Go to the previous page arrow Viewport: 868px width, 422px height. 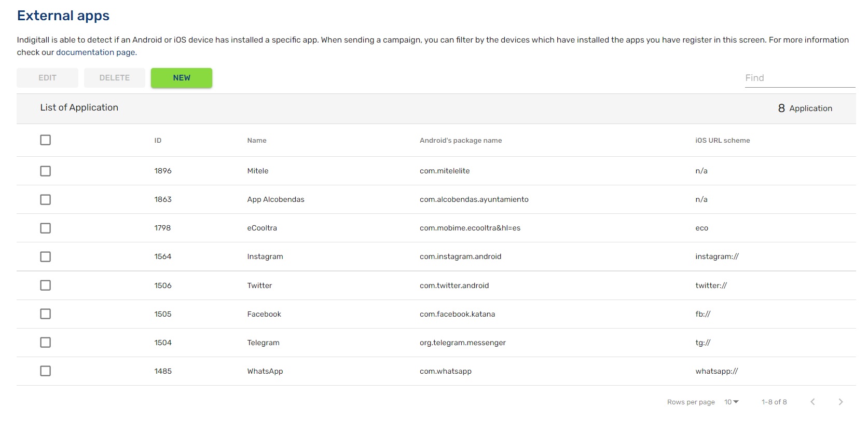coord(812,402)
